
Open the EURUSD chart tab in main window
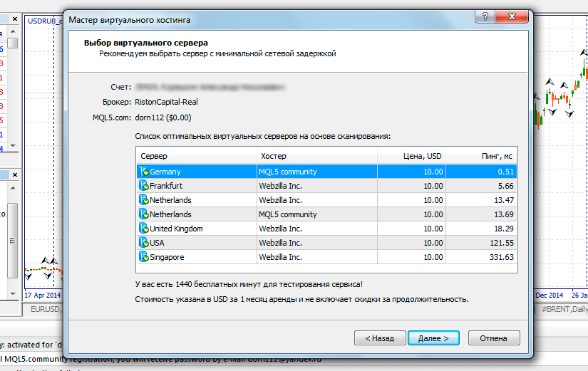pos(44,309)
